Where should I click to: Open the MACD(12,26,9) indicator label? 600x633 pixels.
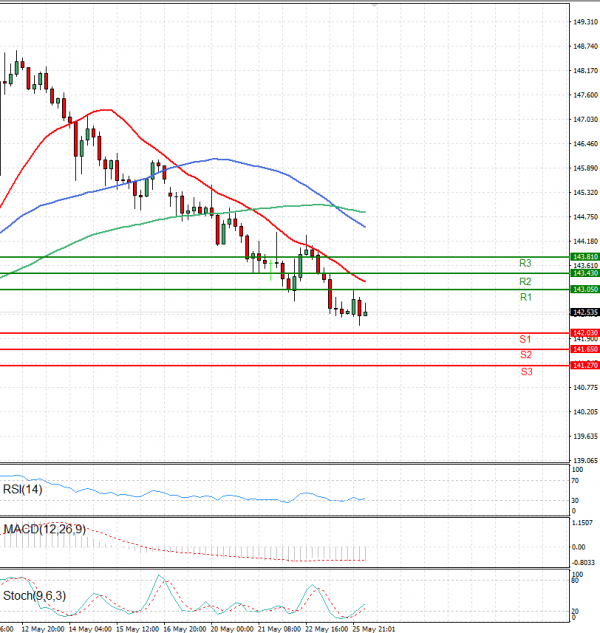[42, 528]
